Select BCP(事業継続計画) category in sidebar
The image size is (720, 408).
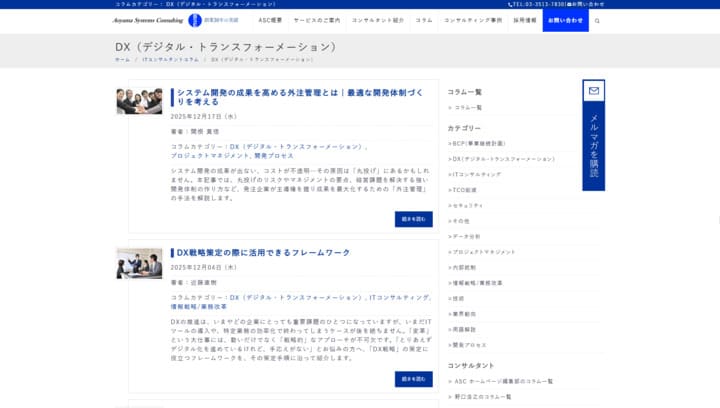pos(477,144)
